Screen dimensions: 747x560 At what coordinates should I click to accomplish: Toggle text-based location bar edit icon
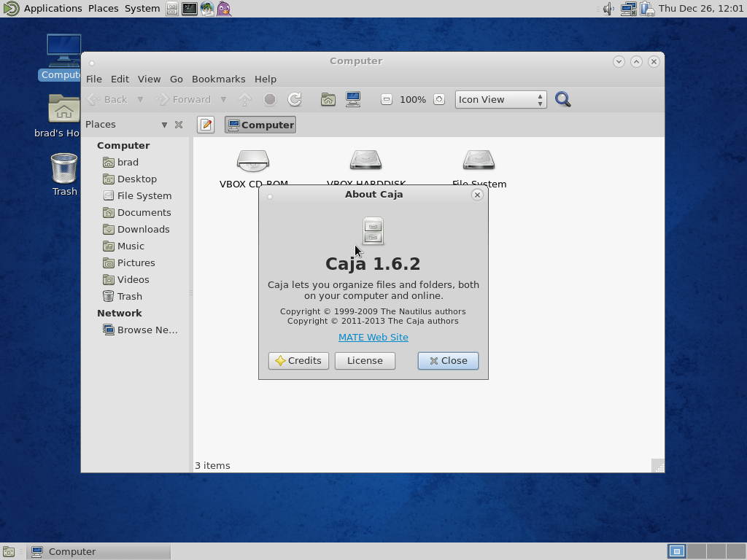[x=206, y=125]
